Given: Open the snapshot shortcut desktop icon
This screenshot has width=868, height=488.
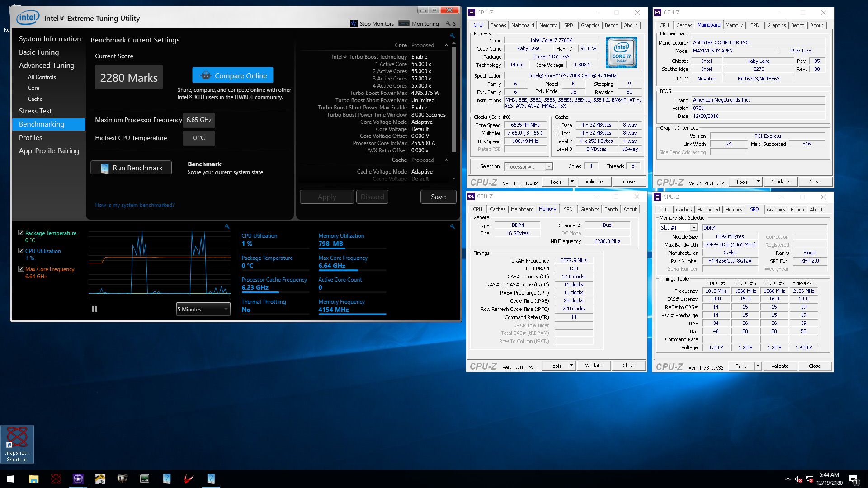Looking at the screenshot, I should [x=17, y=444].
